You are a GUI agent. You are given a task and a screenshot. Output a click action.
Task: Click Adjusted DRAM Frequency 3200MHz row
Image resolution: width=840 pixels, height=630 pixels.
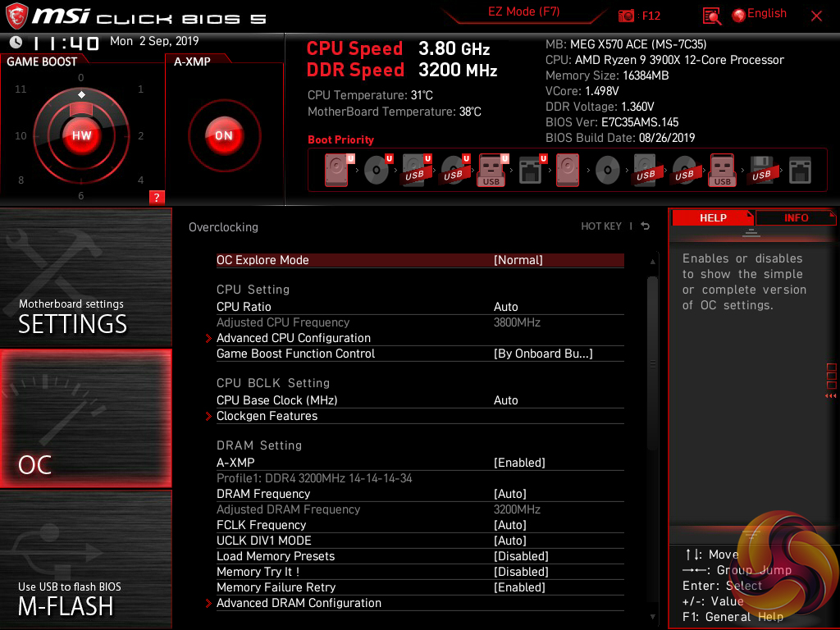coord(420,509)
